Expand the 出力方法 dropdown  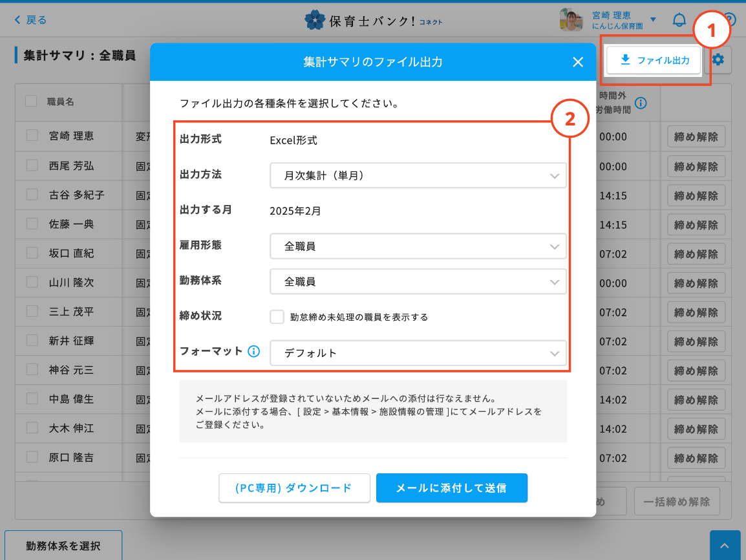point(418,175)
